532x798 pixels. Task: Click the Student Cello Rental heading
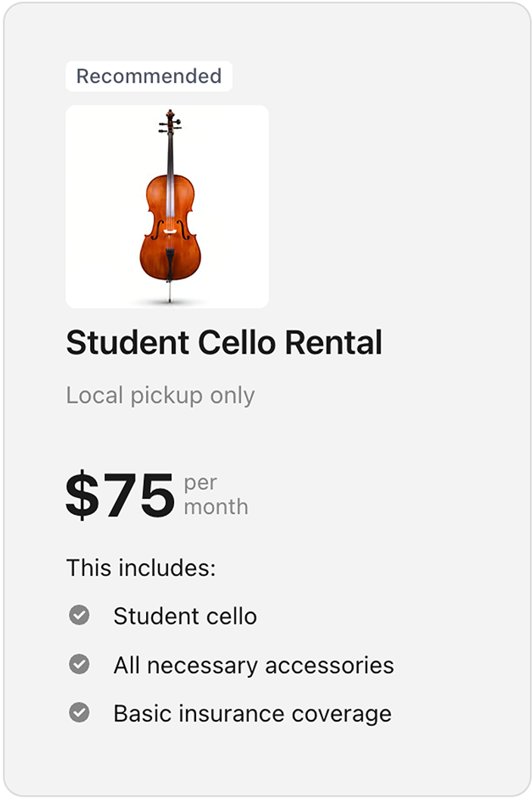pyautogui.click(x=224, y=343)
